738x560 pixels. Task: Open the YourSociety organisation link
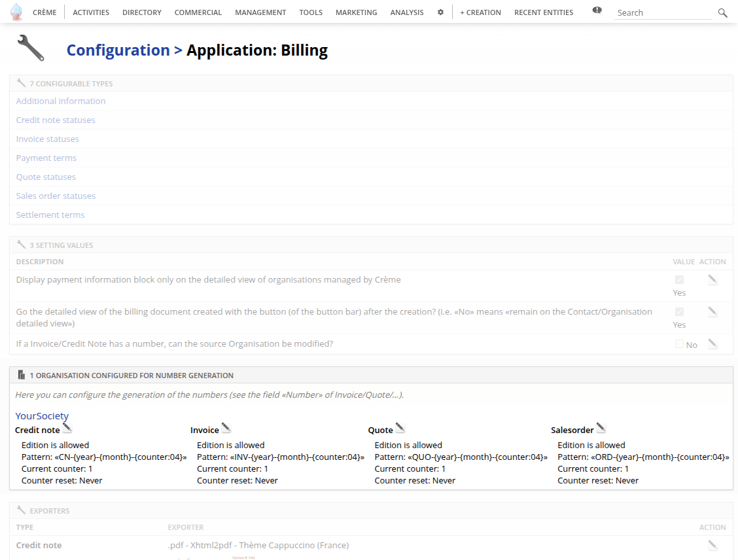(x=42, y=416)
